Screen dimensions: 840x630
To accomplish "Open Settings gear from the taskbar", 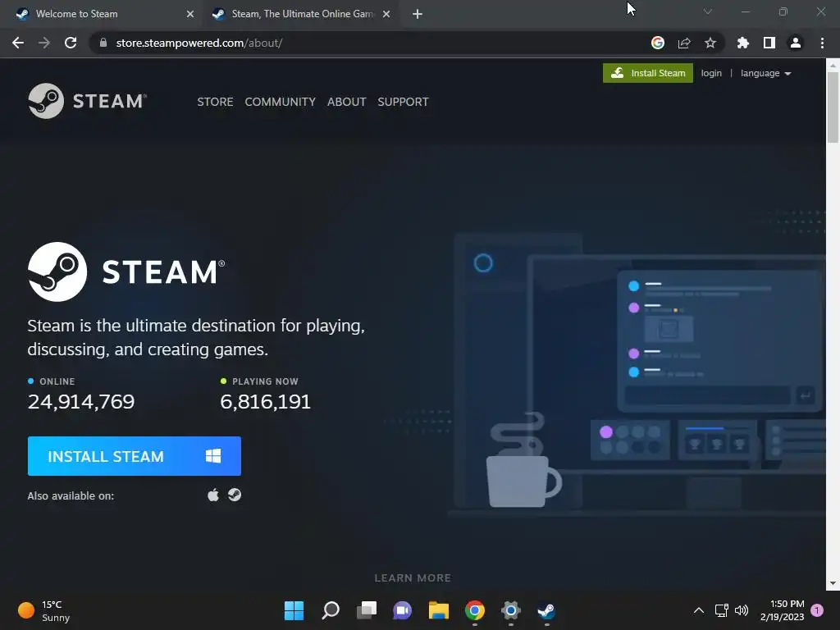I will (511, 610).
